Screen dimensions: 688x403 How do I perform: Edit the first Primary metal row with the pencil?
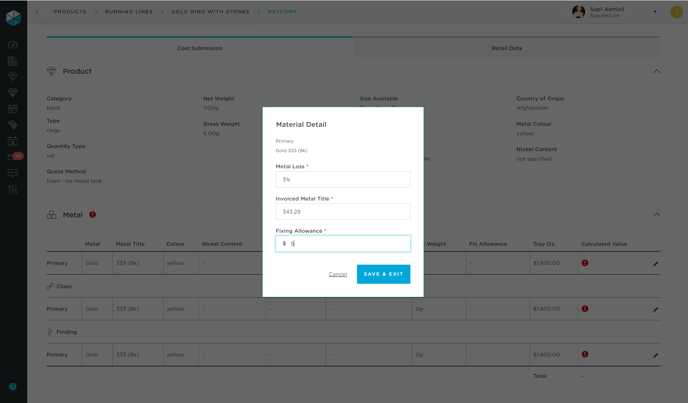point(656,264)
